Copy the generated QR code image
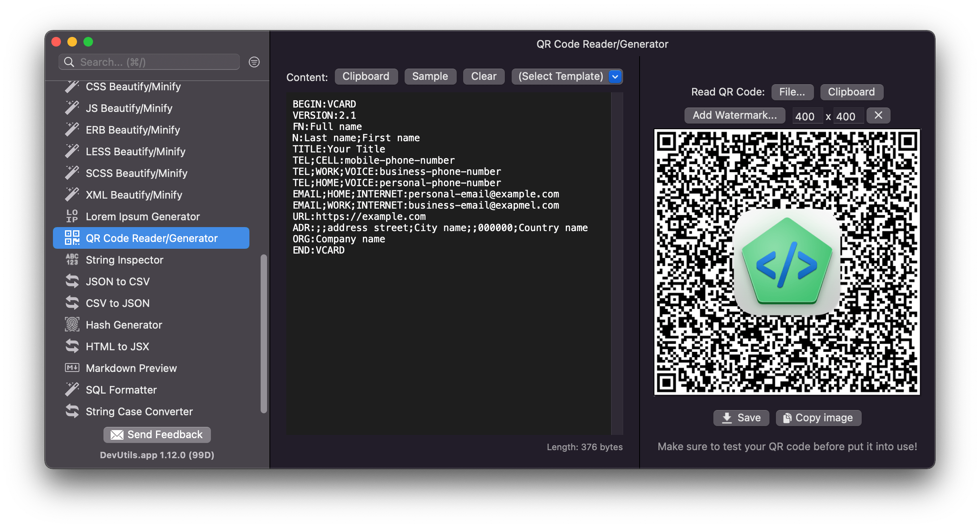This screenshot has width=980, height=528. coord(818,418)
